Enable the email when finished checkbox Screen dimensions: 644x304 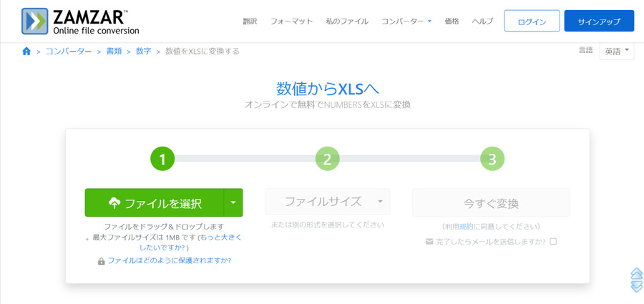553,242
